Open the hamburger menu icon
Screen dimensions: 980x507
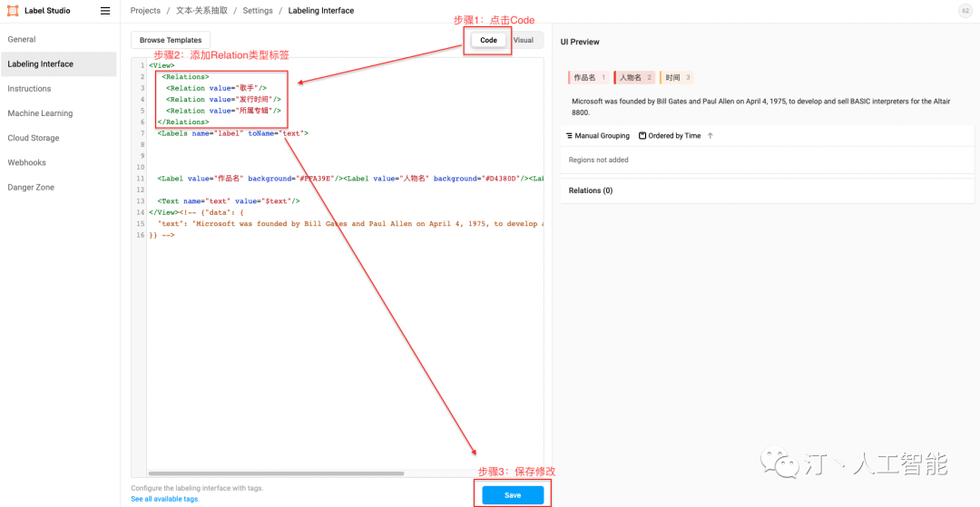(105, 11)
